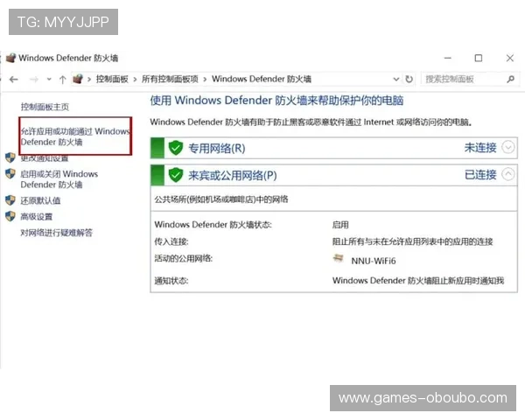Viewport: 525px width, 420px height.
Task: Open recent locations dropdown arrow
Action: click(49, 80)
